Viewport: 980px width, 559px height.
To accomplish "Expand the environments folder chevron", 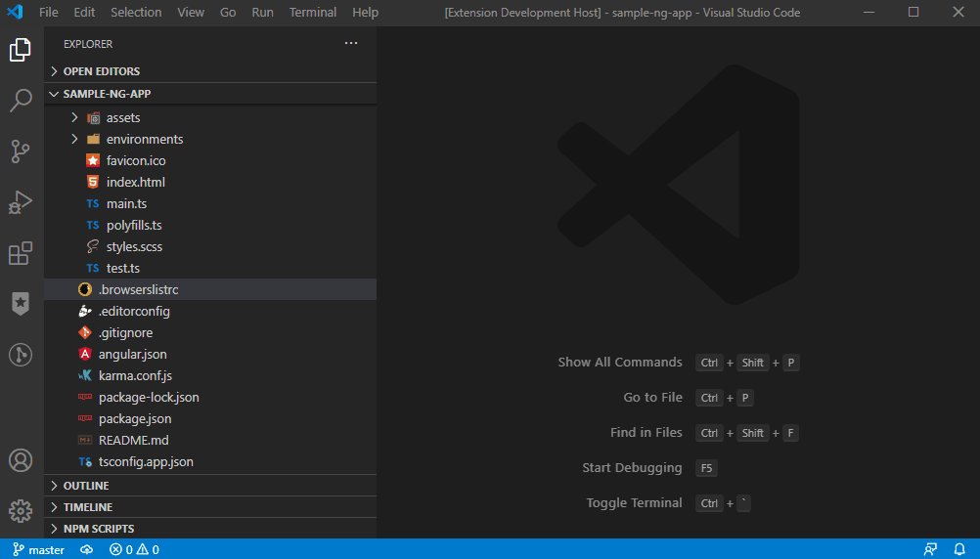I will (x=74, y=140).
